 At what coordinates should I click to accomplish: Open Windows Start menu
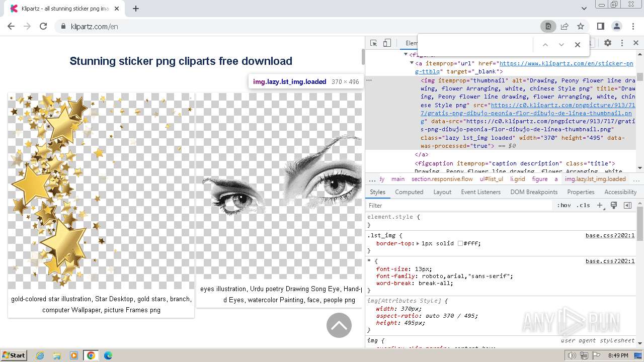tap(14, 355)
